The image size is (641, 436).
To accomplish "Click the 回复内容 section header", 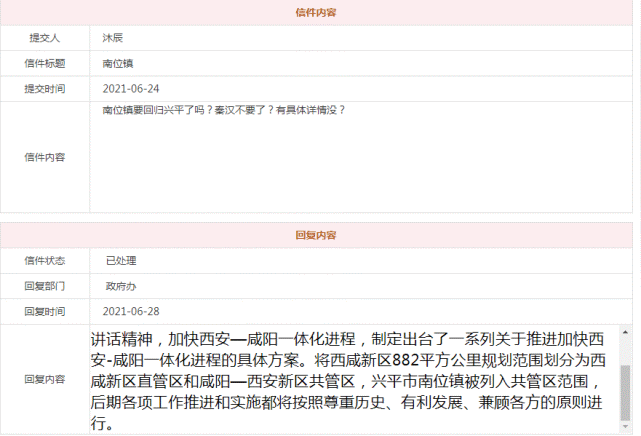I will click(x=316, y=235).
